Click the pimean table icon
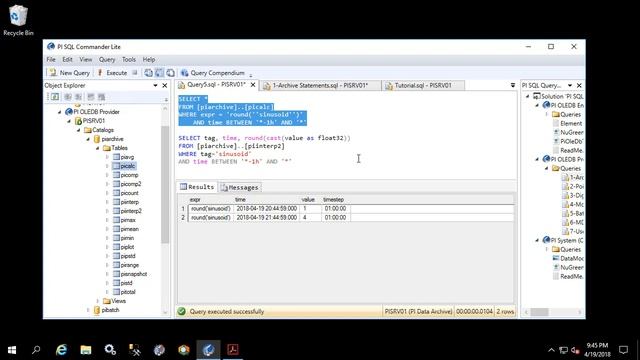The image size is (640, 360). [116, 229]
